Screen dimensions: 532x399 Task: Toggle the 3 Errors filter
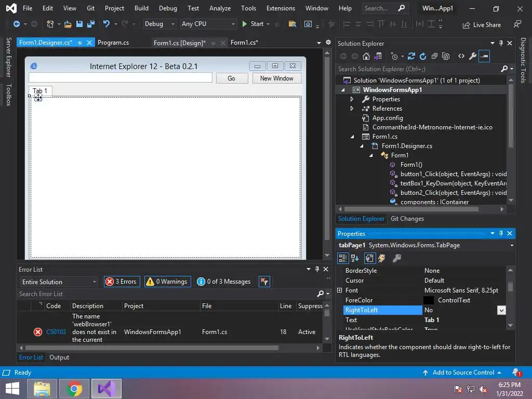(x=122, y=281)
